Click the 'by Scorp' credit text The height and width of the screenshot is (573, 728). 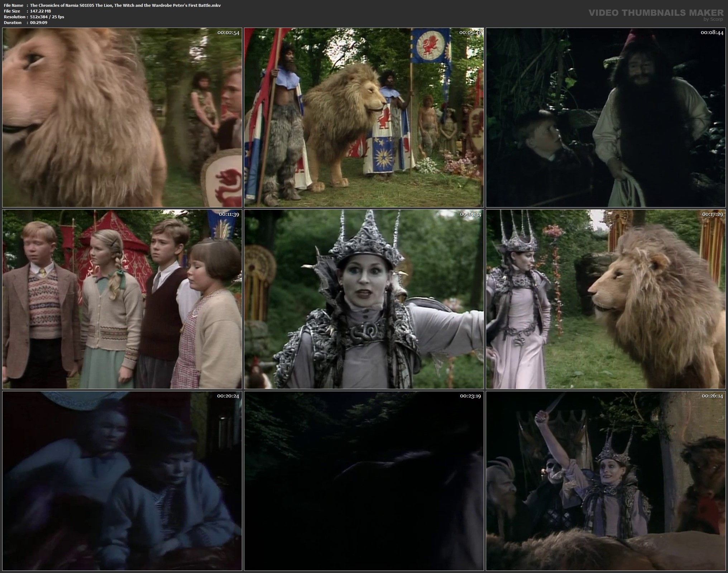tap(713, 19)
